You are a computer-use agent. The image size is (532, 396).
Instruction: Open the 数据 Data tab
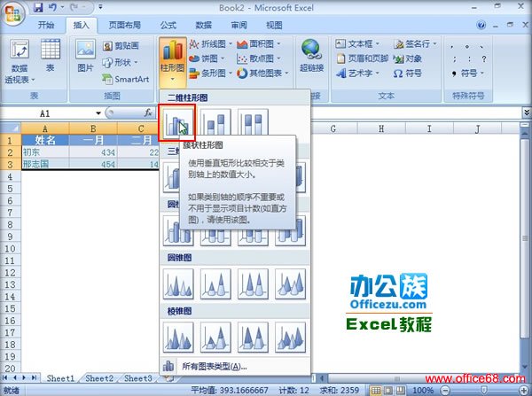pyautogui.click(x=204, y=25)
